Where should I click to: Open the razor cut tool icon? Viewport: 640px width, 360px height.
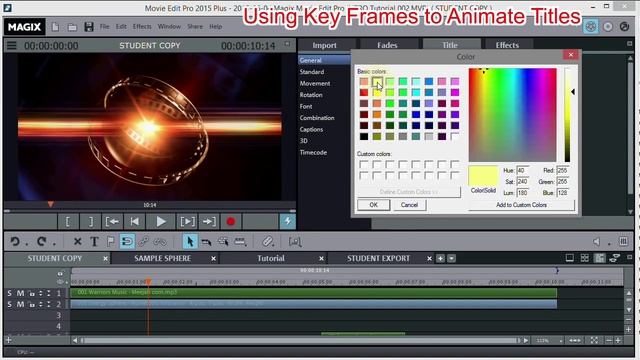pos(268,242)
